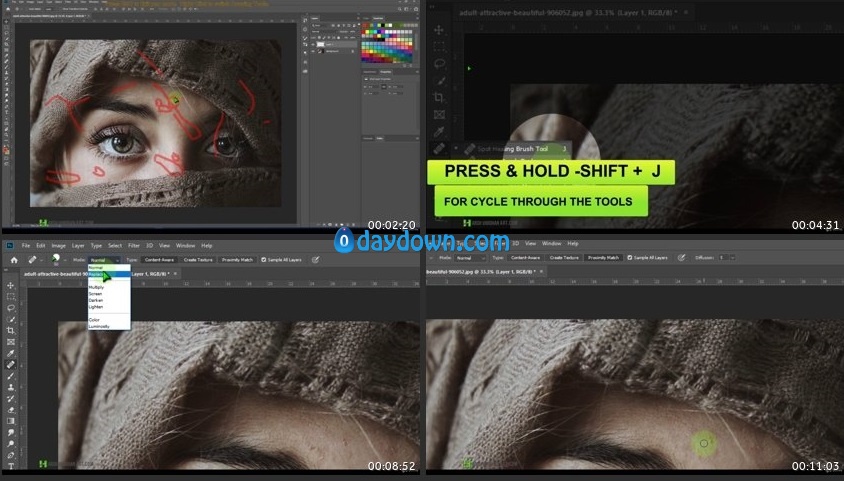This screenshot has width=844, height=481.
Task: Open Mode dropdown in 00:08:52 options bar
Action: coord(104,260)
